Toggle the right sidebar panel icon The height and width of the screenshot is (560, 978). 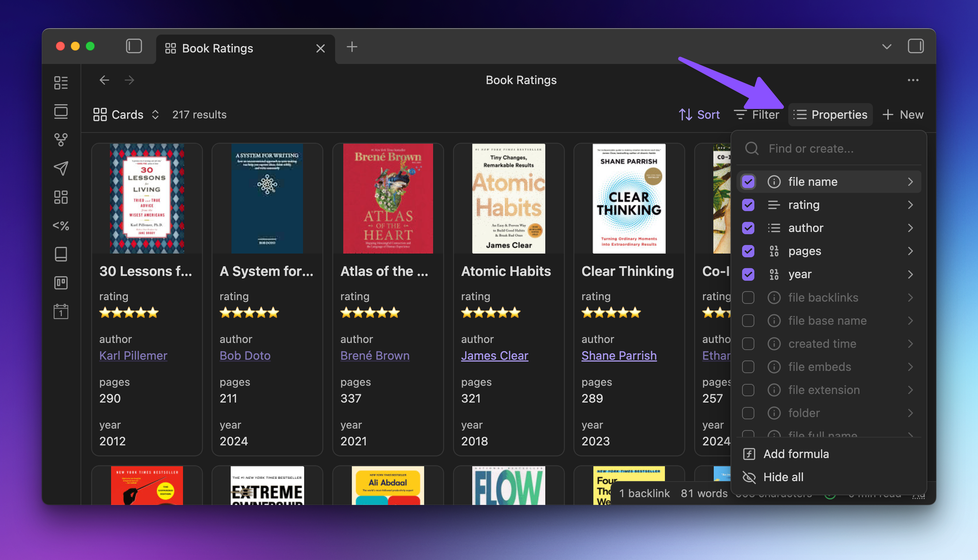pos(915,47)
